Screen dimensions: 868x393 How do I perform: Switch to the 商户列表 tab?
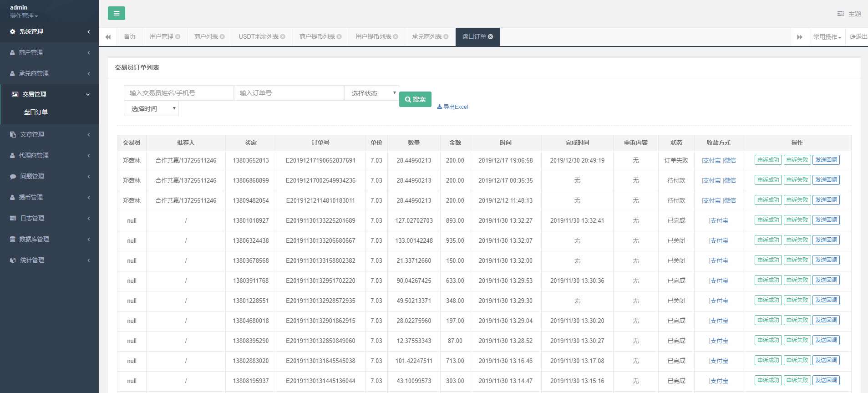click(x=206, y=37)
